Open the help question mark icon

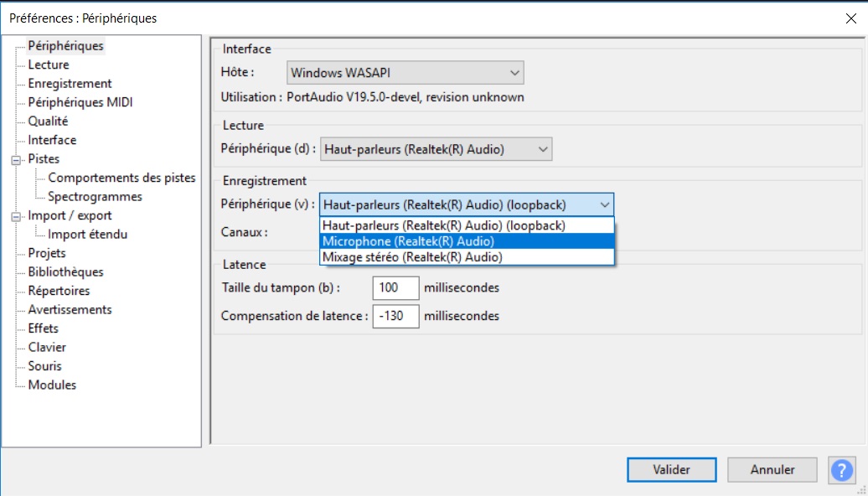point(842,470)
